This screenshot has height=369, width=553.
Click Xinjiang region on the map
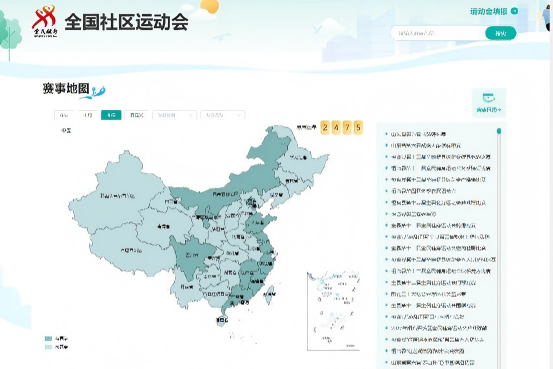coord(117,195)
